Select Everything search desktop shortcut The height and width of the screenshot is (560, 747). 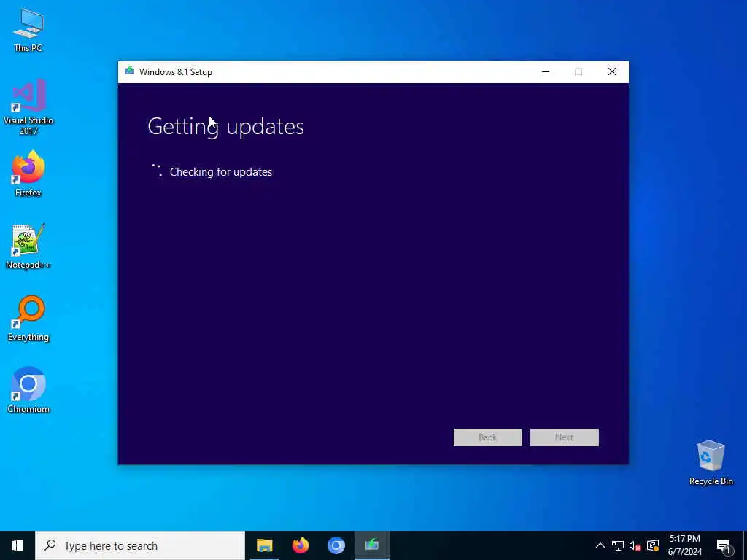28,318
